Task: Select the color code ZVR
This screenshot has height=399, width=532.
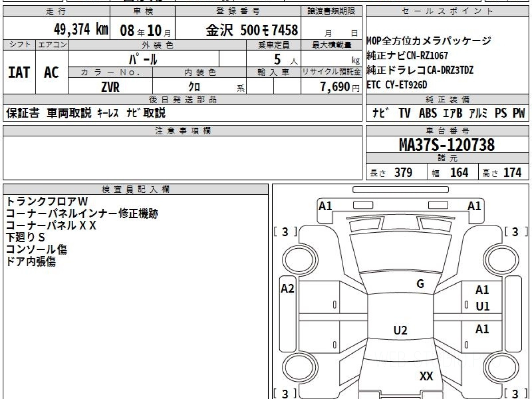Action: pos(110,87)
